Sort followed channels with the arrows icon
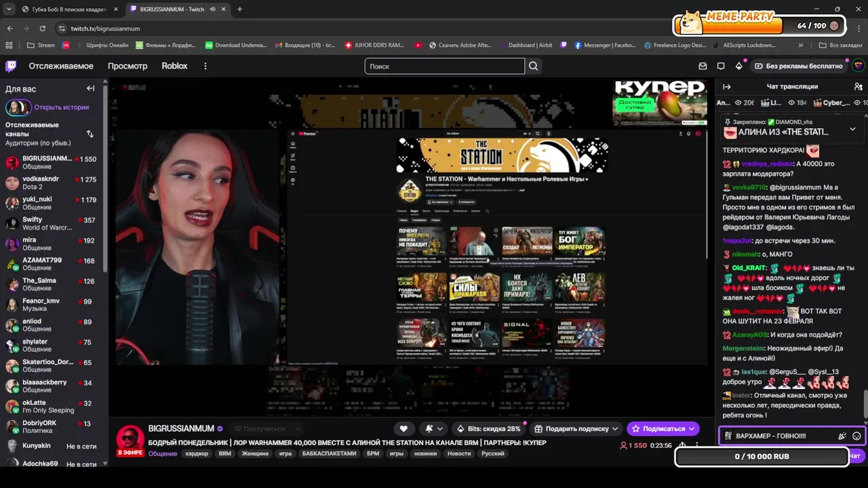The height and width of the screenshot is (488, 868). click(x=90, y=134)
